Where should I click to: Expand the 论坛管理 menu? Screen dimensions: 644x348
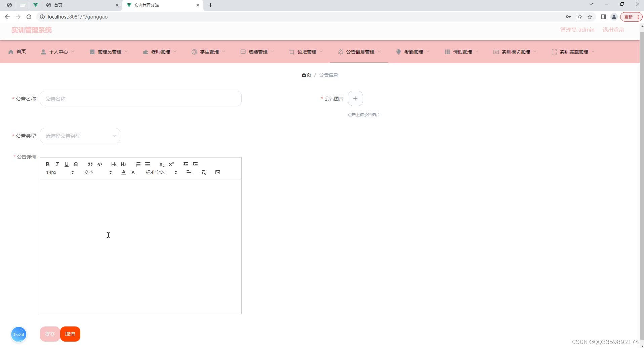306,51
